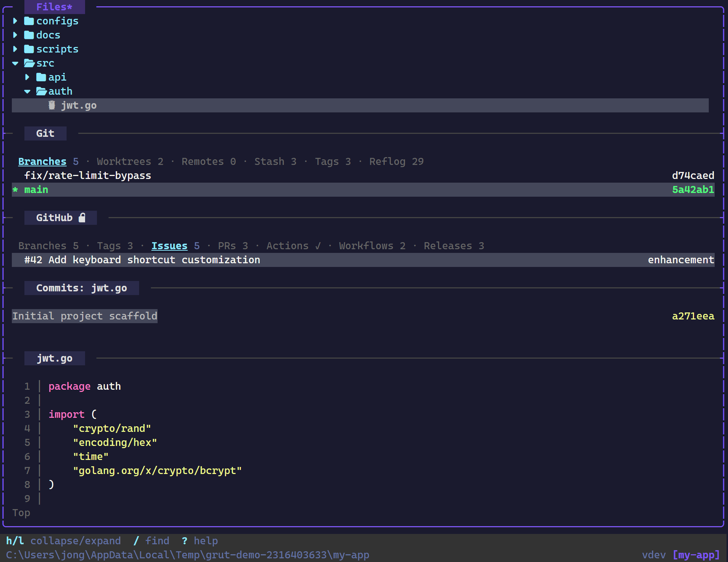The width and height of the screenshot is (728, 562).
Task: Switch to the Worktrees tab
Action: (124, 162)
